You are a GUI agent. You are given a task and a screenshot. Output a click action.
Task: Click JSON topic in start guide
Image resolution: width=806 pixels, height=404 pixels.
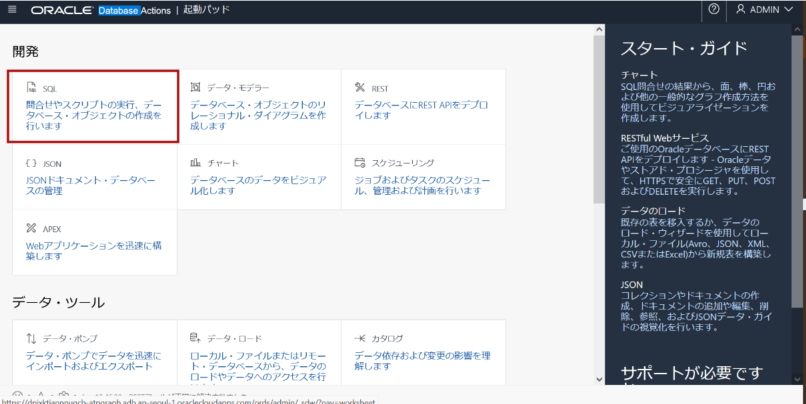pos(632,285)
